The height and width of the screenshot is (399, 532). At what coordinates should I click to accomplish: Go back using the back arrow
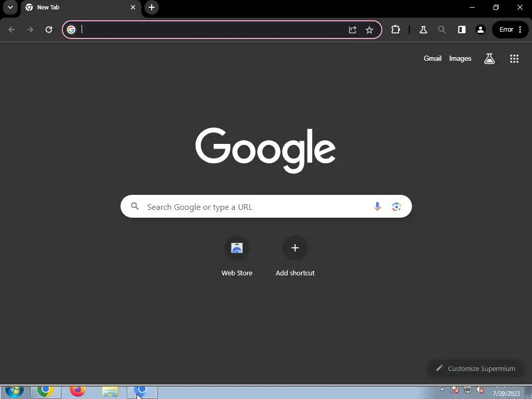(x=11, y=30)
